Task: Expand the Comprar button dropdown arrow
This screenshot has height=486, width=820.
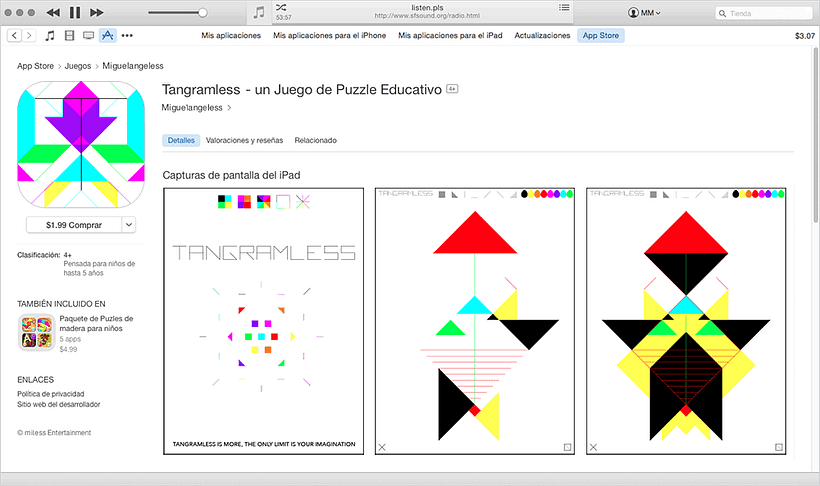Action: (x=128, y=225)
